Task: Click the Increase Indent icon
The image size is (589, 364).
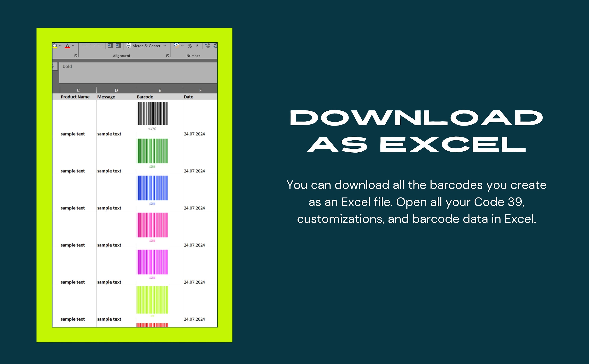Action: click(119, 45)
